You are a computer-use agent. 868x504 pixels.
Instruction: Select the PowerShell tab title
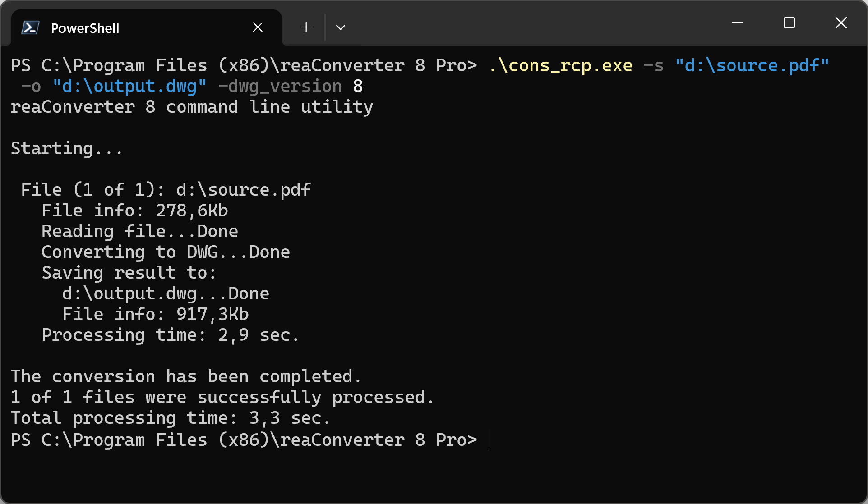(x=85, y=28)
